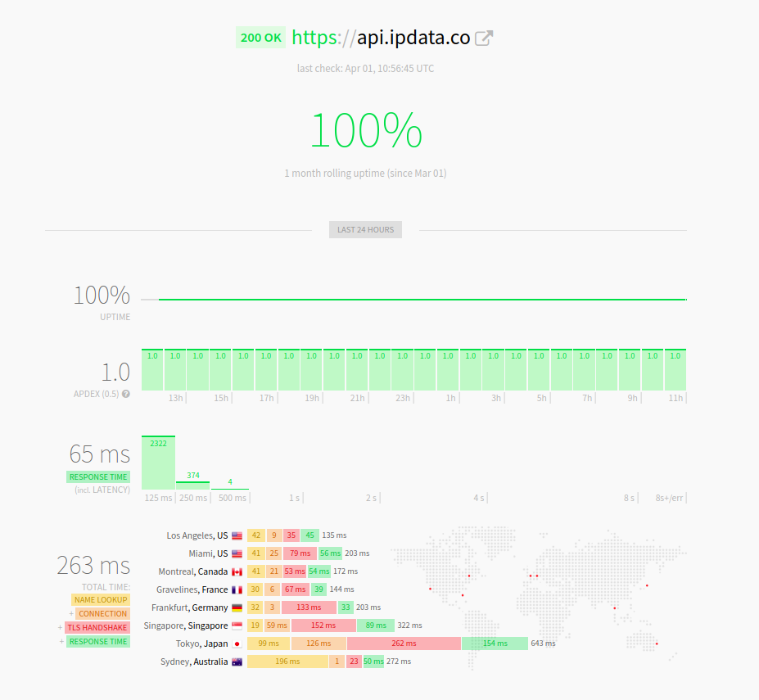Click the Singapore red dot on the map
The image size is (759, 700).
(x=615, y=608)
